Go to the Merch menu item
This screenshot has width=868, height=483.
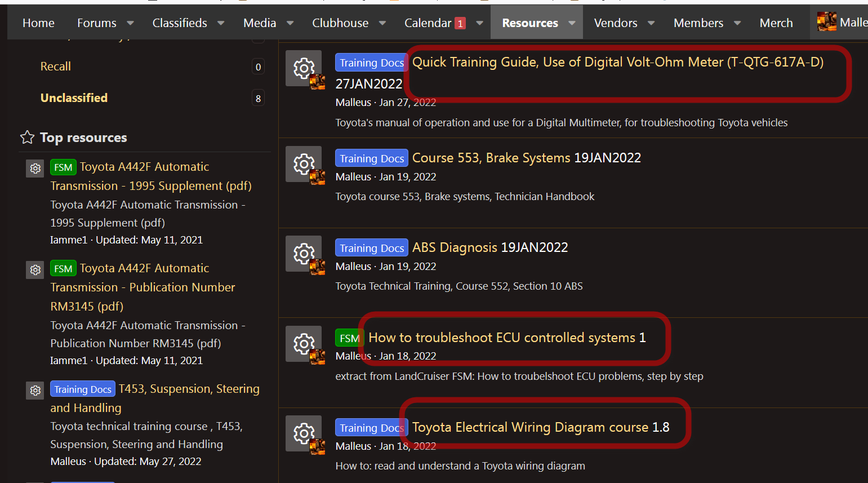pos(776,23)
